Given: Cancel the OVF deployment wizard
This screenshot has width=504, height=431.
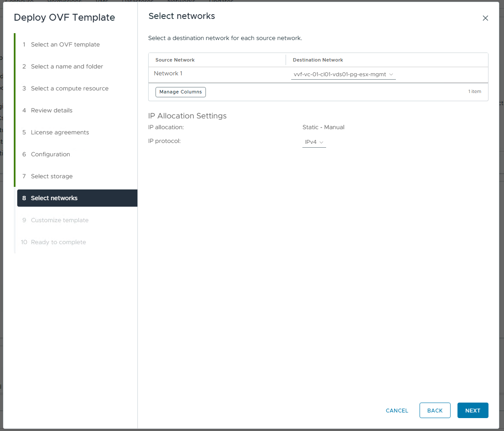Looking at the screenshot, I should click(x=397, y=410).
